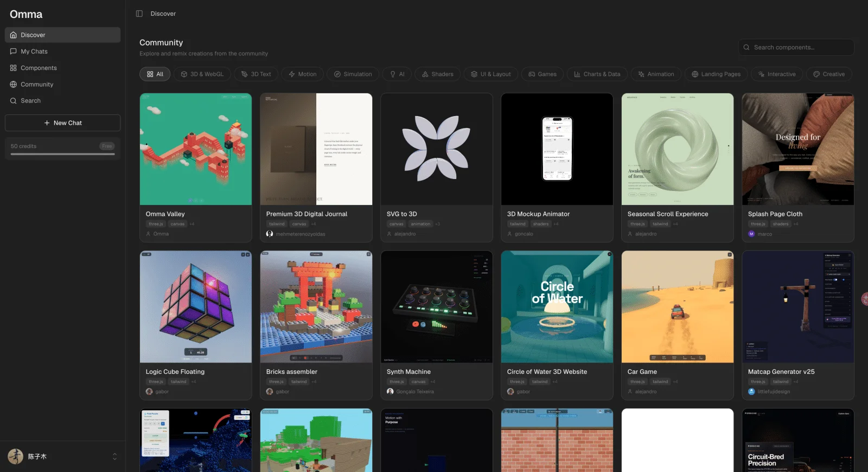Image resolution: width=868 pixels, height=472 pixels.
Task: Show more tags on Omma Valley
Action: [x=192, y=224]
